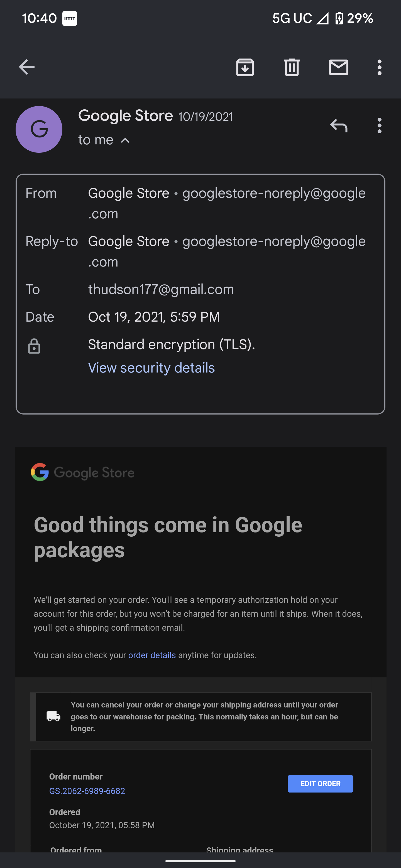Screen dimensions: 401x868
Task: Open the message options three-dot menu
Action: (379, 125)
